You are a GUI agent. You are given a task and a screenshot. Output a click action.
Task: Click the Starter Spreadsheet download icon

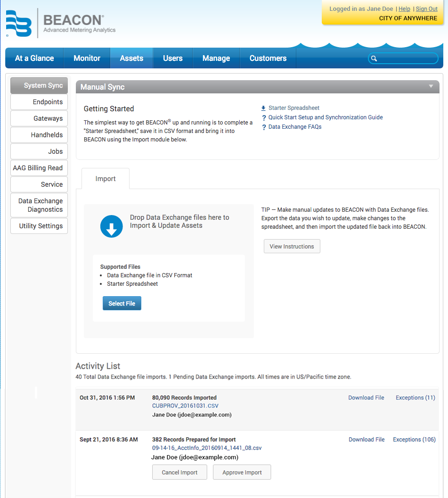(x=264, y=108)
